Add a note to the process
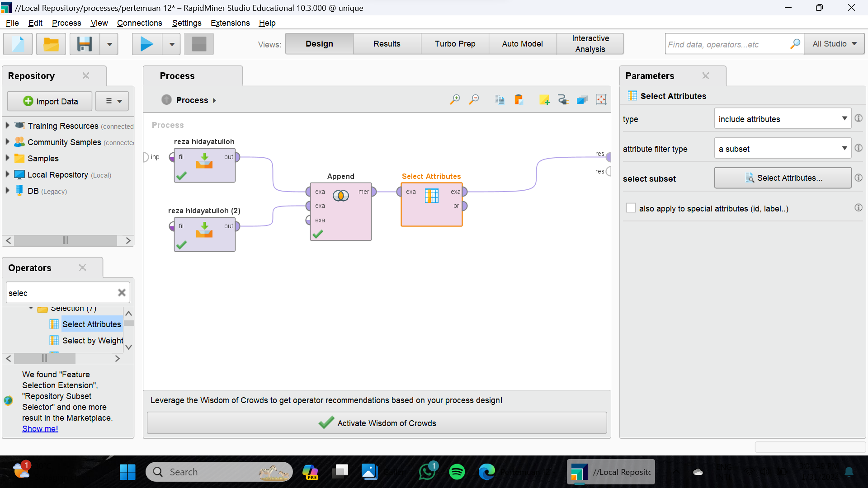 (544, 100)
